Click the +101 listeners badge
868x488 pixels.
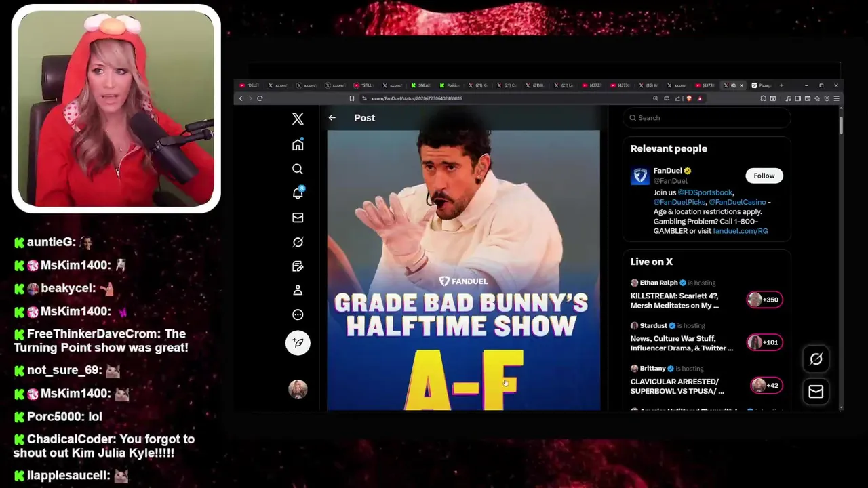click(764, 342)
